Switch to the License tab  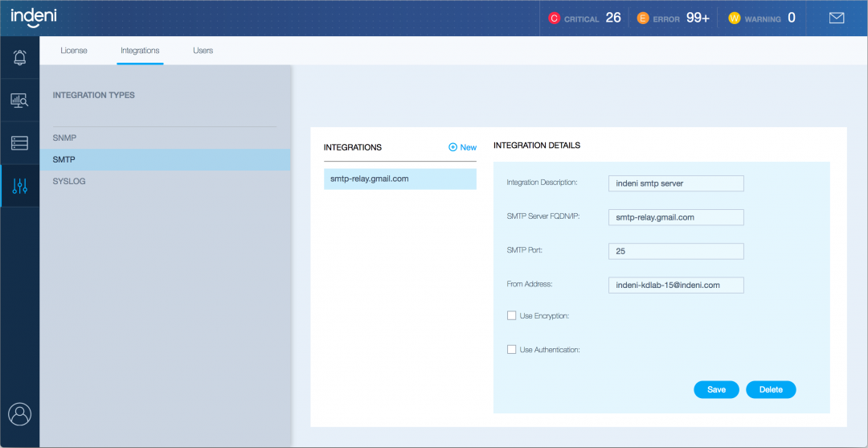pyautogui.click(x=74, y=51)
